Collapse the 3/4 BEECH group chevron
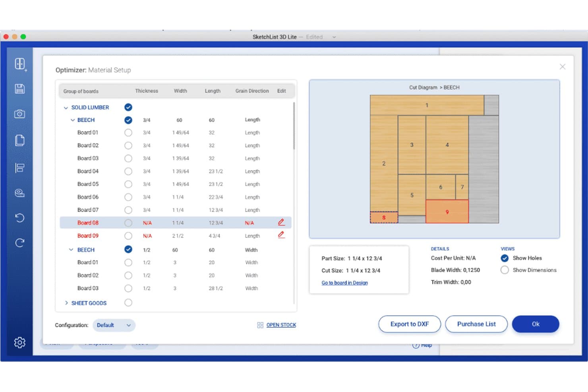 (73, 120)
